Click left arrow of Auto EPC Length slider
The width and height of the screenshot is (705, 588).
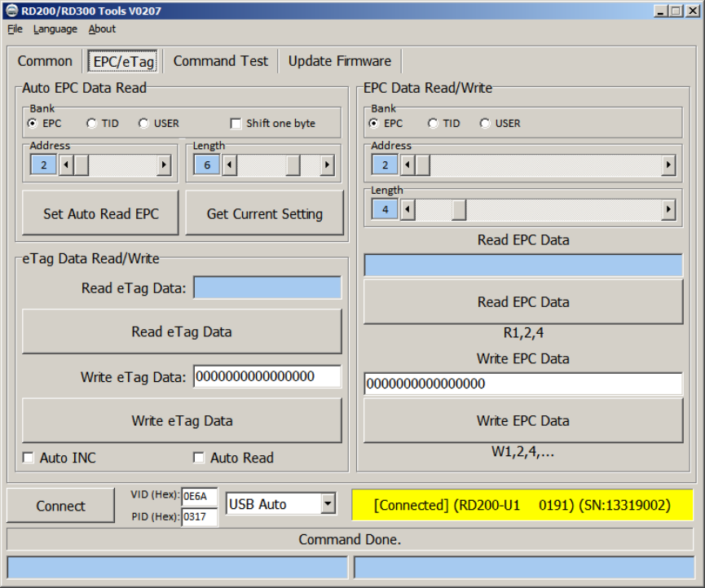[x=229, y=165]
